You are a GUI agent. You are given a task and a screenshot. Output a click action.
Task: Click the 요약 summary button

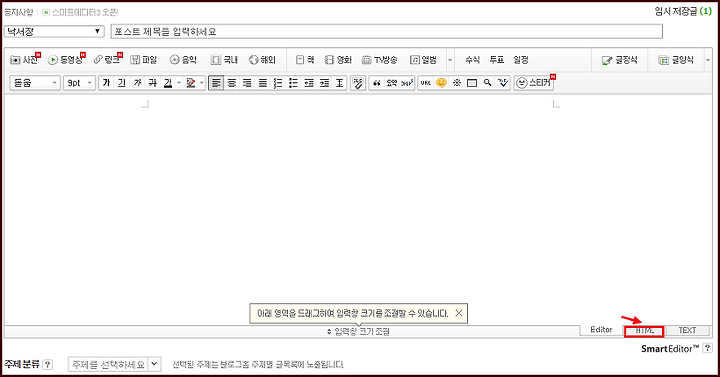(392, 83)
